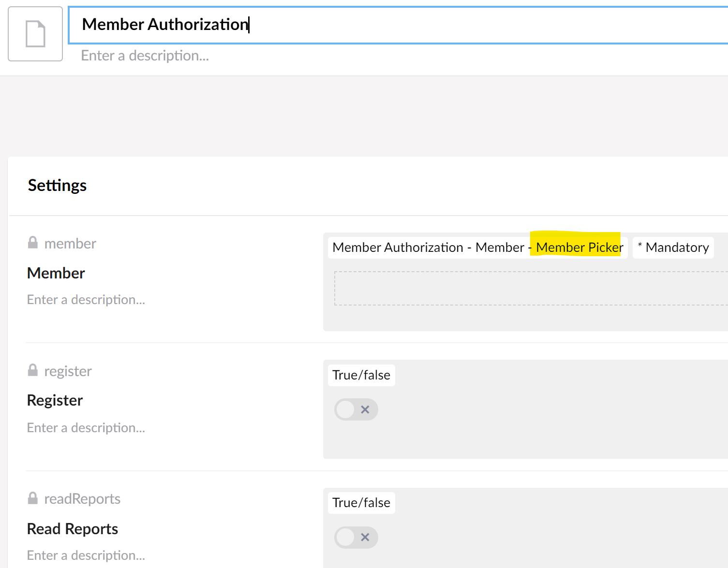728x568 pixels.
Task: Edit the Read Reports property name
Action: [x=73, y=529]
